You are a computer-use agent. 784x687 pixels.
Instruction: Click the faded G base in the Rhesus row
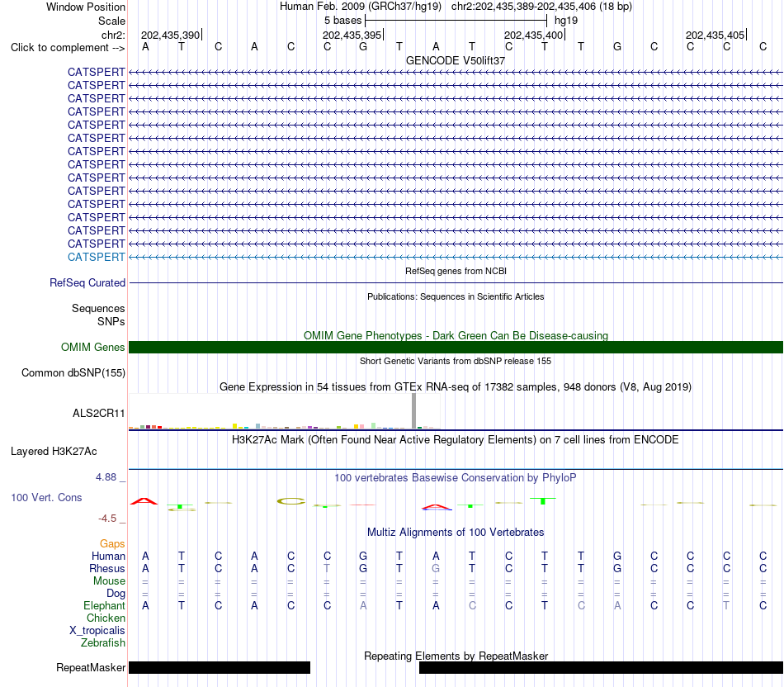436,569
